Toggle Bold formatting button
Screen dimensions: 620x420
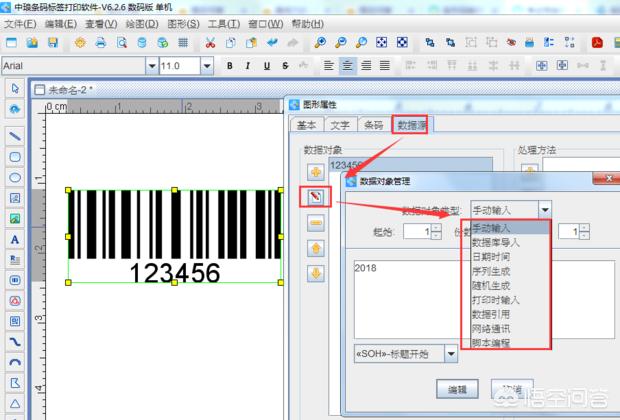(x=229, y=66)
